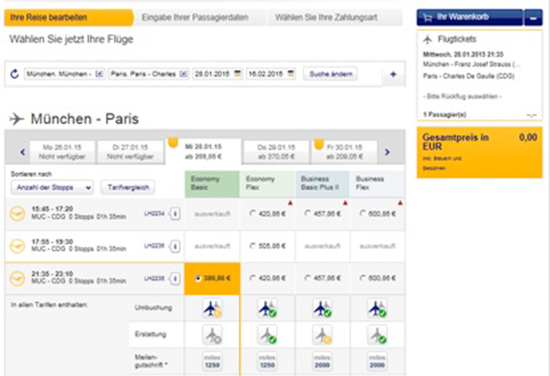Viewport: 550px width, 376px height.
Task: Show info for flight LH2234
Action: [175, 214]
